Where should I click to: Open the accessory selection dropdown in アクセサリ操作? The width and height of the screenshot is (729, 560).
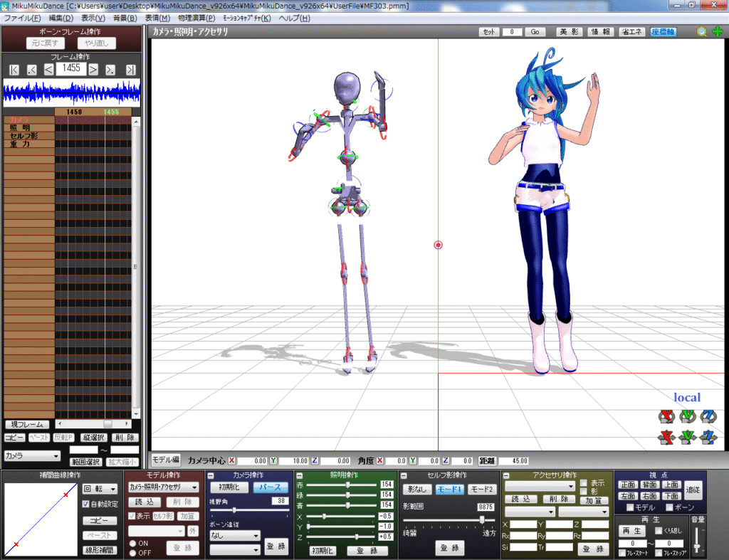tap(540, 486)
